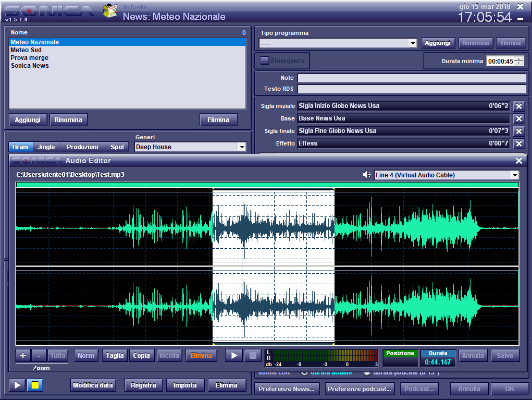Select the durata podcast radio option
532x400 pixels.
[x=367, y=373]
